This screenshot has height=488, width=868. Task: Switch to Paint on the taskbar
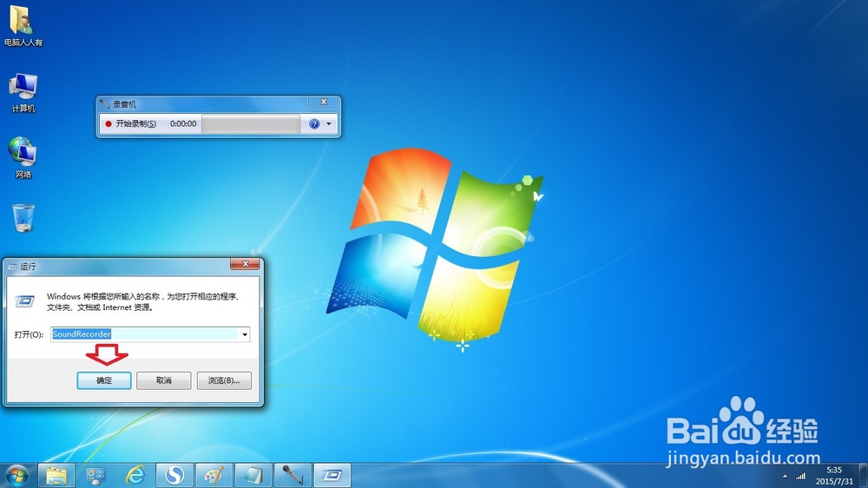pos(214,475)
